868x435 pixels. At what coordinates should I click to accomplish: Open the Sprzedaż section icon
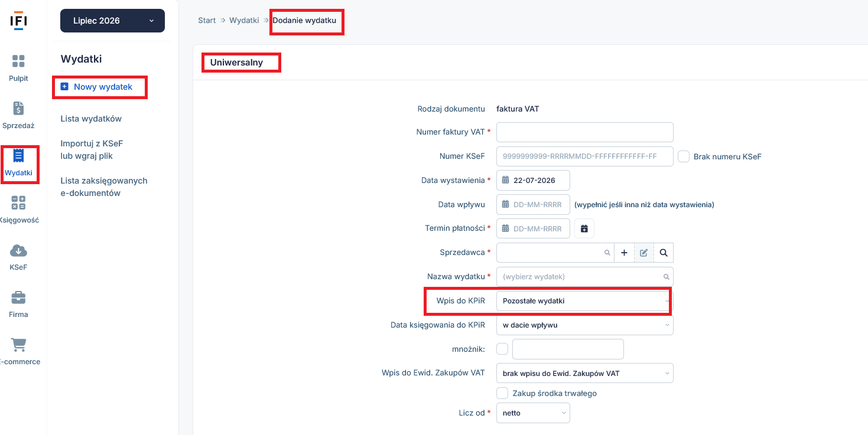click(18, 109)
